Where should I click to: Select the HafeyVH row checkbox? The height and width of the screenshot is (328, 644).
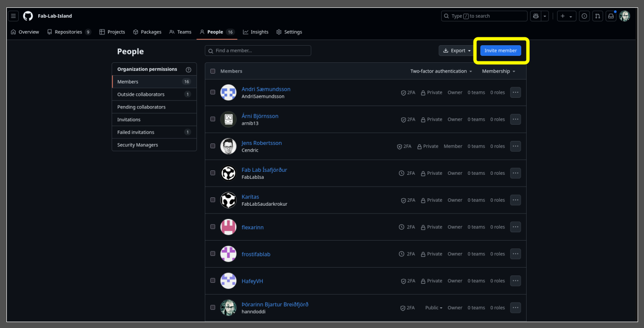(x=213, y=281)
